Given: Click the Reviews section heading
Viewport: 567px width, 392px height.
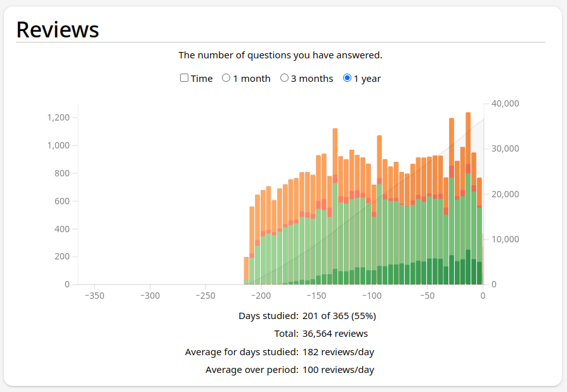Looking at the screenshot, I should pos(58,29).
